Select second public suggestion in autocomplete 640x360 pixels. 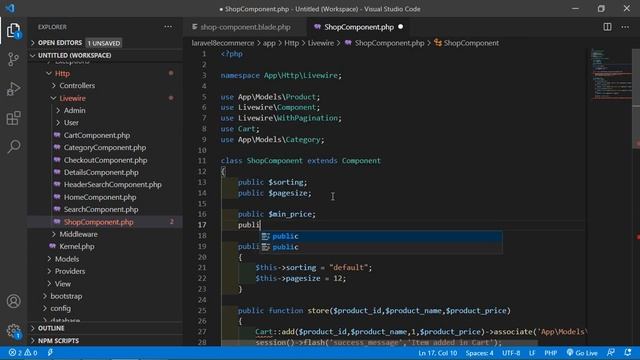pyautogui.click(x=381, y=247)
